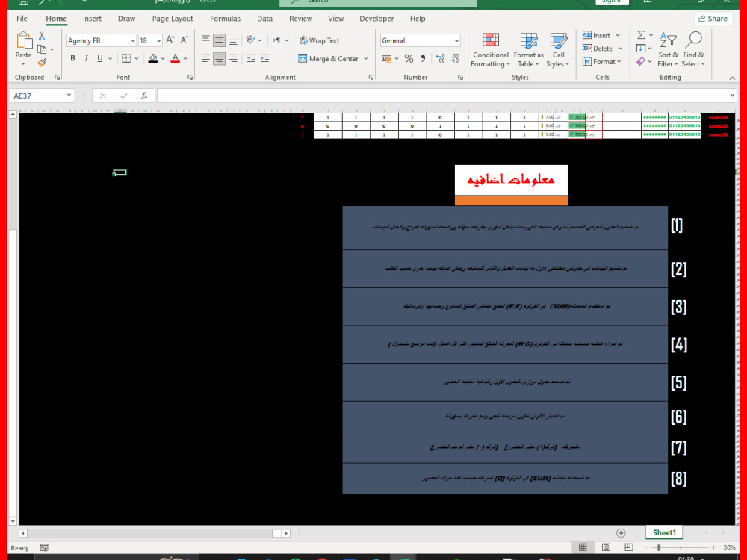Viewport: 747px width, 560px height.
Task: Switch to the Developer tab
Action: pos(376,19)
